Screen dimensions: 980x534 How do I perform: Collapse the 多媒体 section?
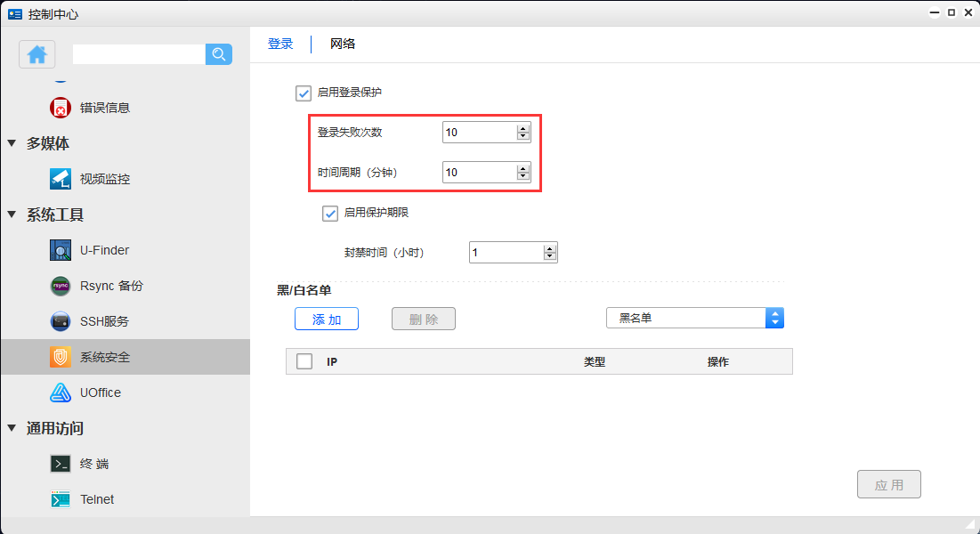tap(12, 143)
